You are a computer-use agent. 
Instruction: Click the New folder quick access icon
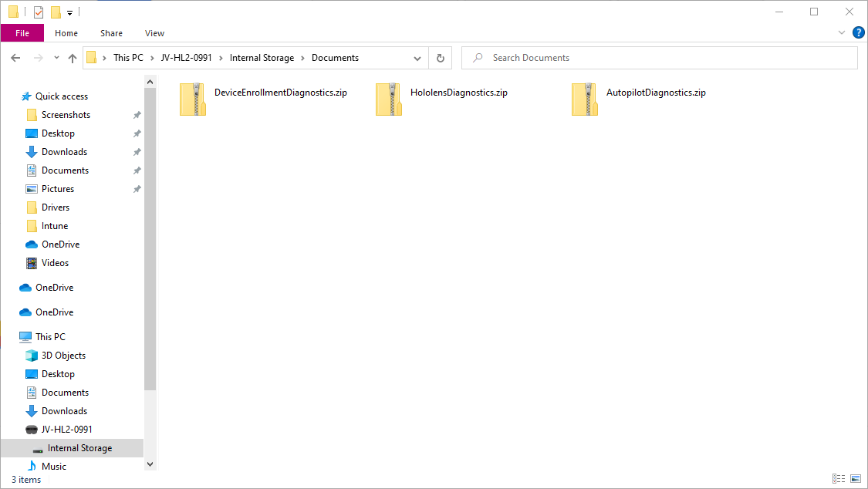coord(56,12)
